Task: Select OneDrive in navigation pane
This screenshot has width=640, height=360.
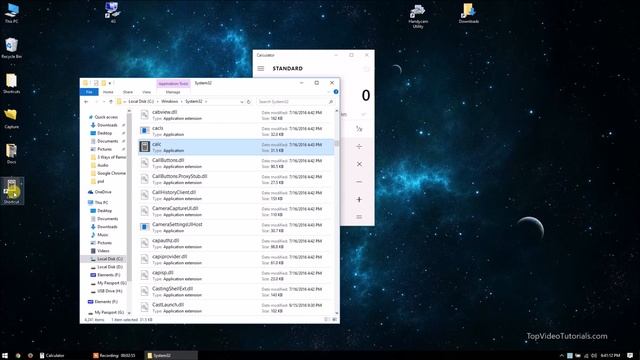Action: coord(102,192)
